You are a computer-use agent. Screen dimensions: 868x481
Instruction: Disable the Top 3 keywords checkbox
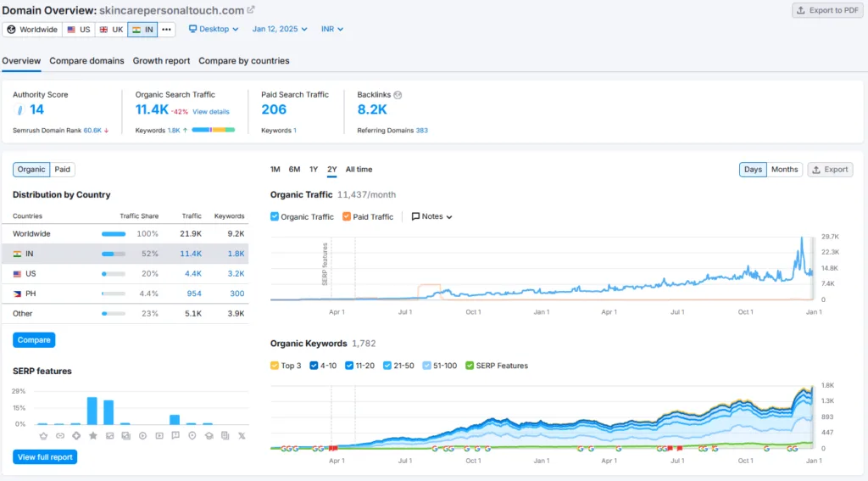click(x=275, y=366)
